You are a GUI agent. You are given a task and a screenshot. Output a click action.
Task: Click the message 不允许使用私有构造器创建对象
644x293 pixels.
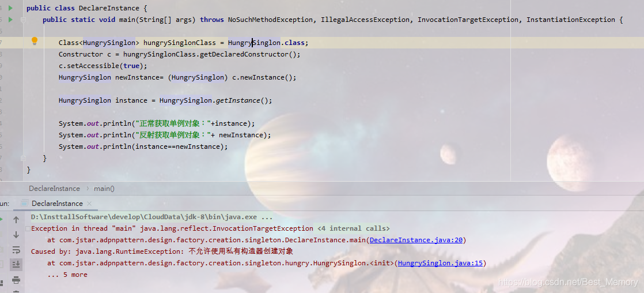click(x=241, y=251)
